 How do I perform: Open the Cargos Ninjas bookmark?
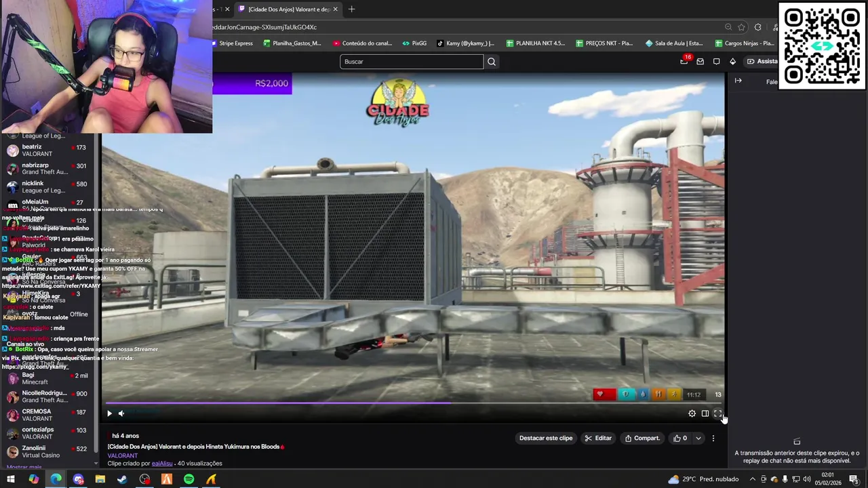pyautogui.click(x=744, y=43)
